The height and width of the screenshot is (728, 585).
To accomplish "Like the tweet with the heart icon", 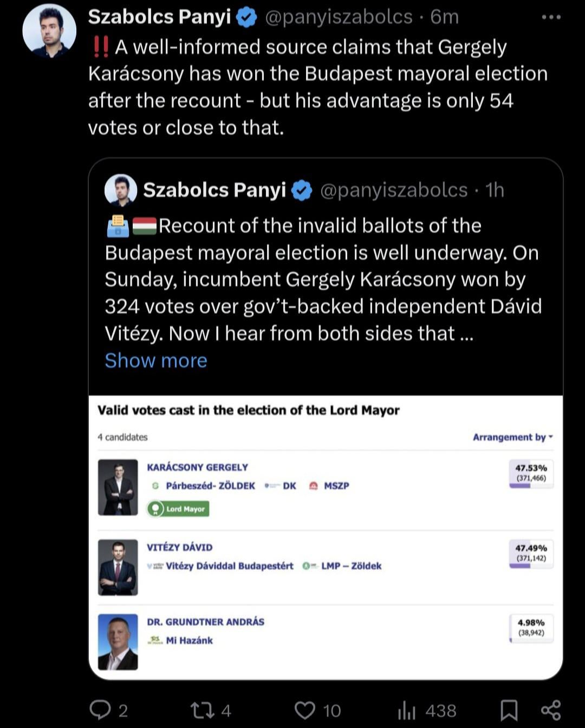I will (305, 710).
